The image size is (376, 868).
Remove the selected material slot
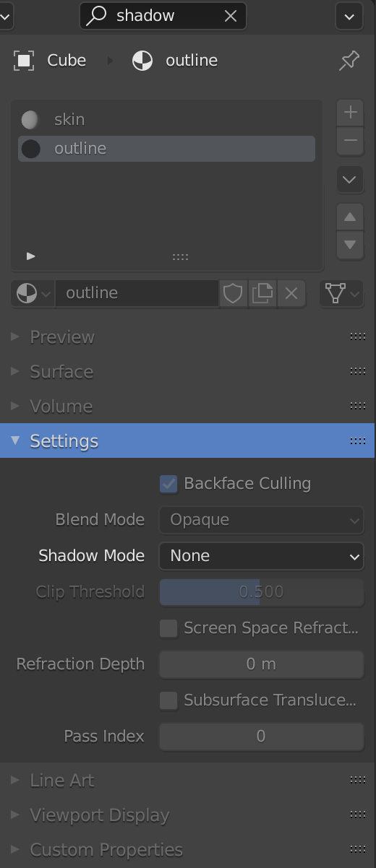click(350, 141)
